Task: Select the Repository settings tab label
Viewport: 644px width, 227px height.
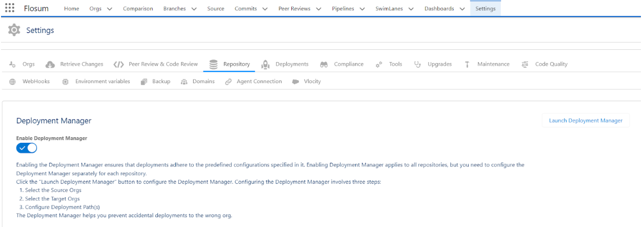Action: coord(236,64)
